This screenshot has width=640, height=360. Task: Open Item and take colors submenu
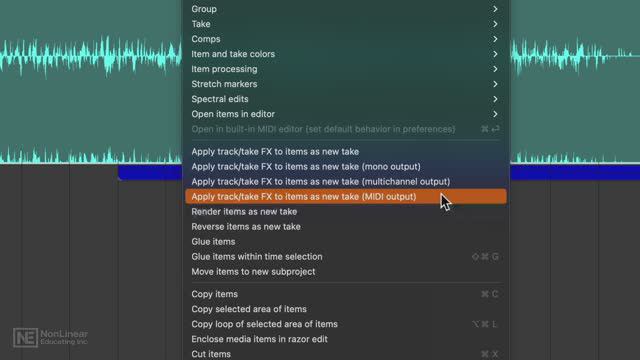coord(346,54)
